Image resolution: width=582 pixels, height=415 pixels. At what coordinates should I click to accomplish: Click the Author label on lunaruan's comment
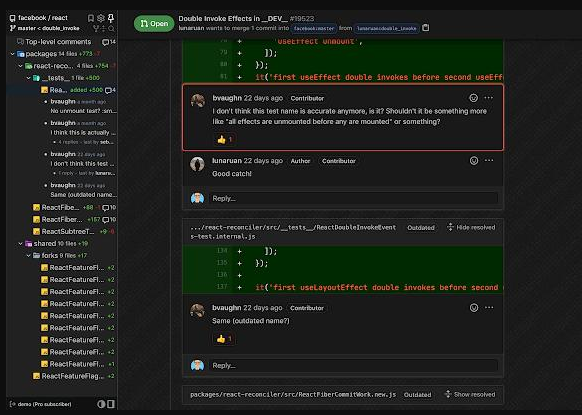(300, 161)
